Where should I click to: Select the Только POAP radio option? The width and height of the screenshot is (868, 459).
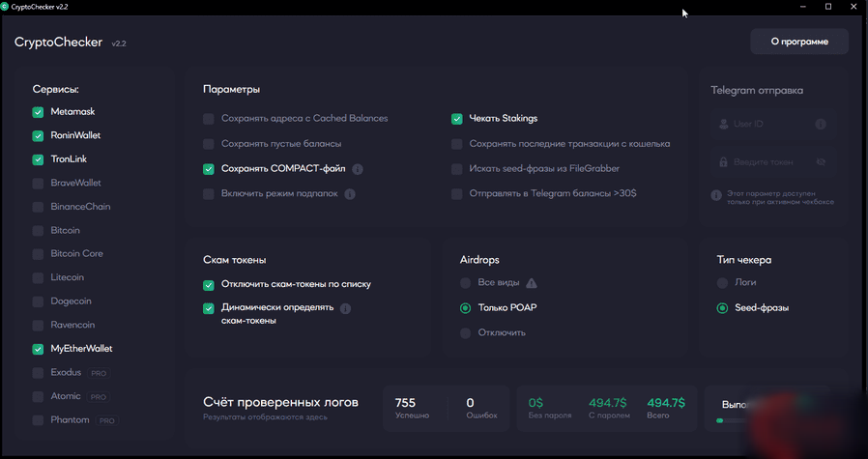tap(465, 308)
